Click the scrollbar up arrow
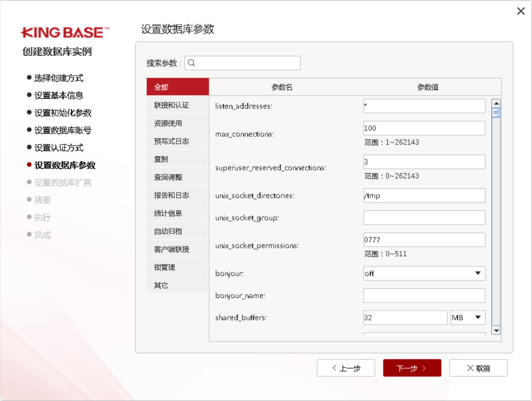 [x=496, y=103]
